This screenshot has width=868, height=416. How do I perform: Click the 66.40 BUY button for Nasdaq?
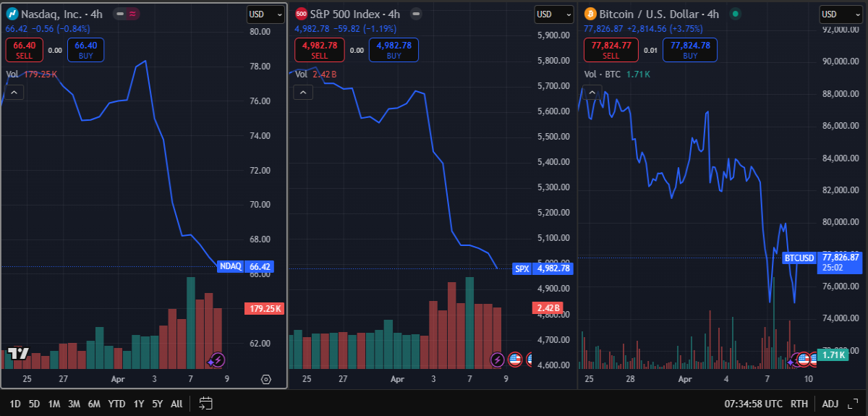[86, 50]
